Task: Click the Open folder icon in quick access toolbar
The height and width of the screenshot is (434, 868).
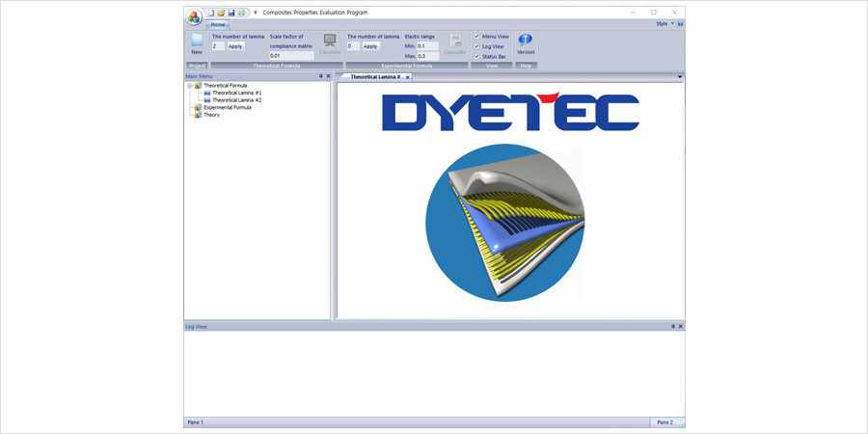Action: [x=221, y=13]
